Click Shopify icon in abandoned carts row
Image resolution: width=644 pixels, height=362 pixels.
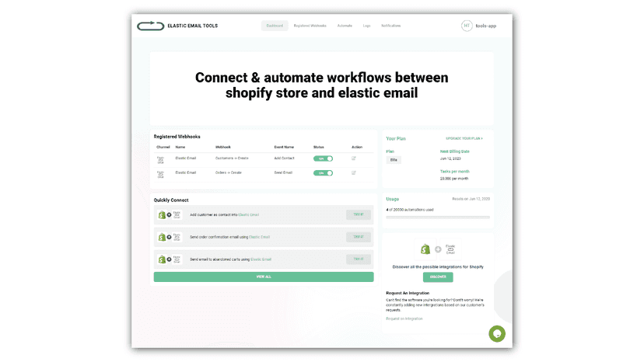pyautogui.click(x=162, y=259)
